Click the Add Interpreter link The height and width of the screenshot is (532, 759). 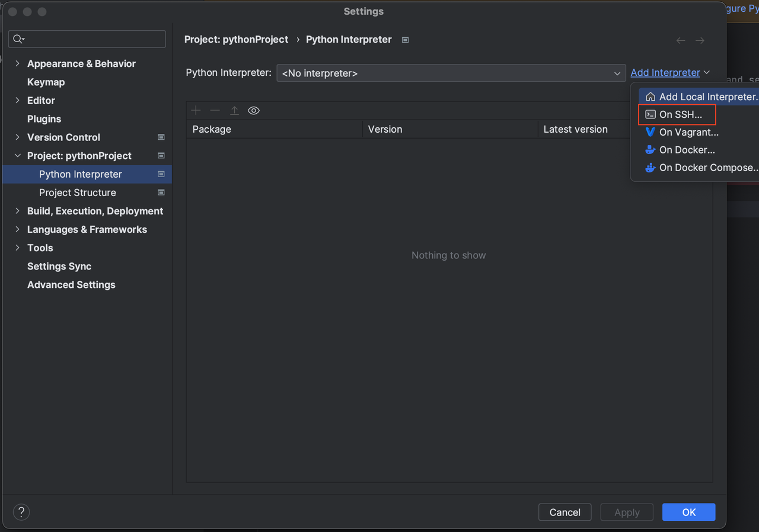click(x=665, y=72)
